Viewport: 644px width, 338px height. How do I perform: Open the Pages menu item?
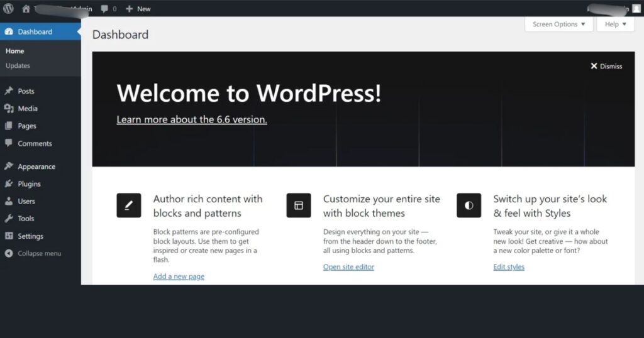coord(26,126)
